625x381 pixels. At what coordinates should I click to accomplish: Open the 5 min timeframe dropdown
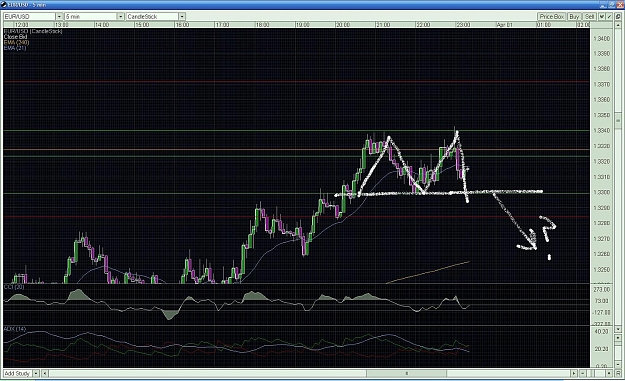tap(120, 17)
